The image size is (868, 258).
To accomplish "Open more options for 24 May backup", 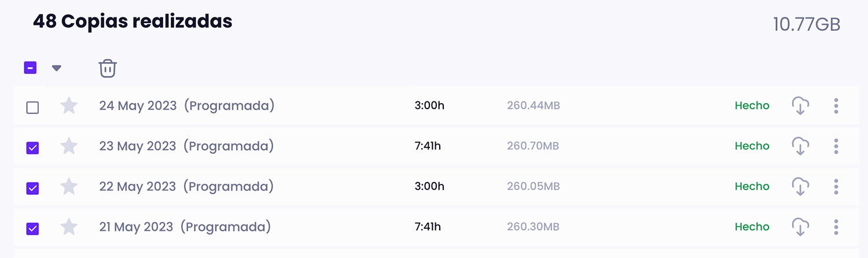I will [836, 106].
